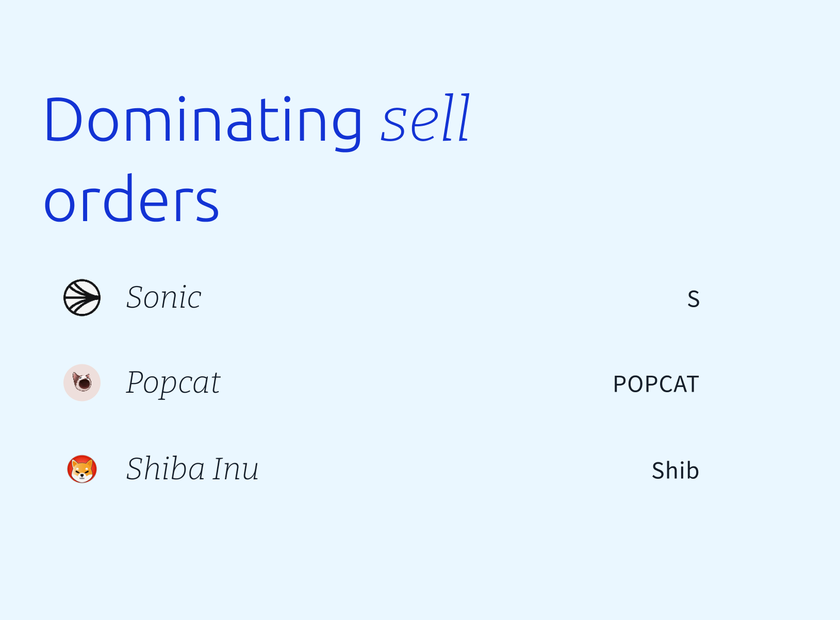Click the word 'orders' in the heading

point(131,199)
